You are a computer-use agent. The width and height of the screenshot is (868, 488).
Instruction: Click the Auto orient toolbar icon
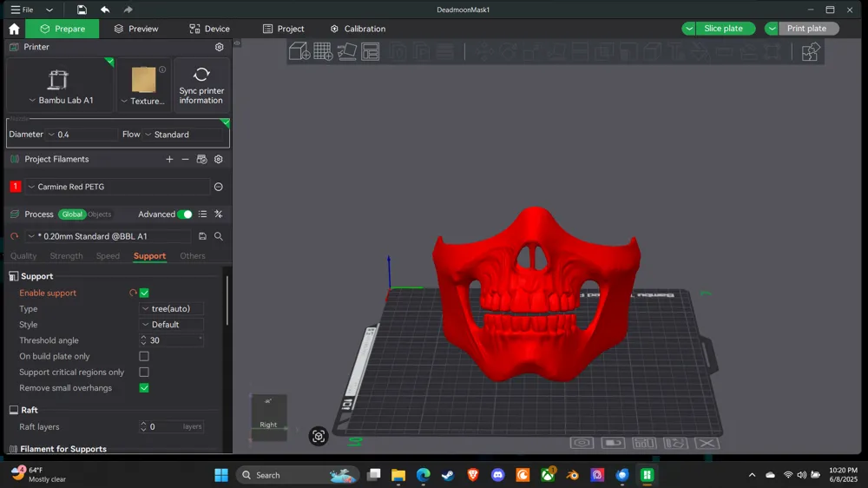point(346,51)
